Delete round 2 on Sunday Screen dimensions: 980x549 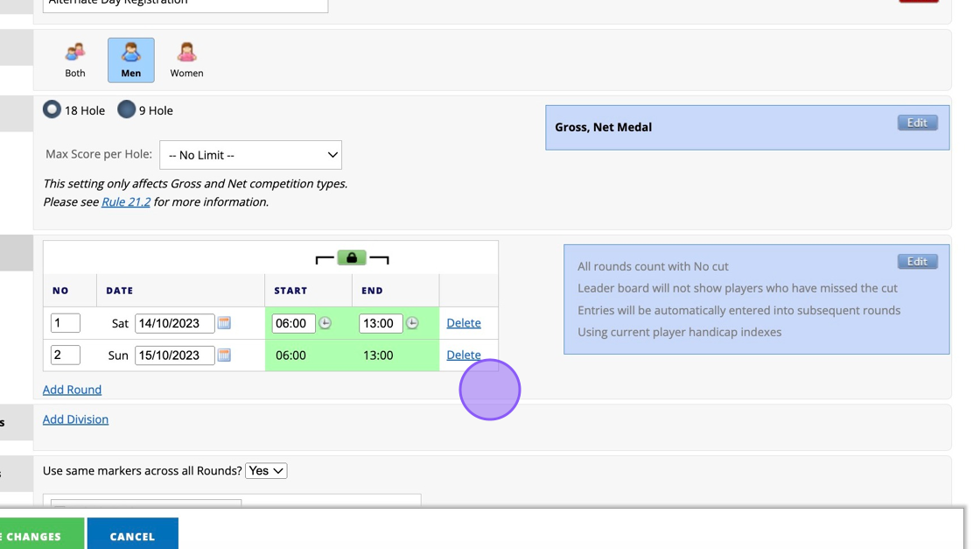coord(464,355)
